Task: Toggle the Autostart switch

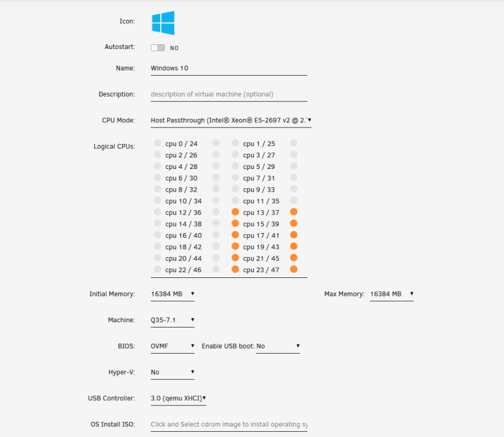Action: (158, 48)
